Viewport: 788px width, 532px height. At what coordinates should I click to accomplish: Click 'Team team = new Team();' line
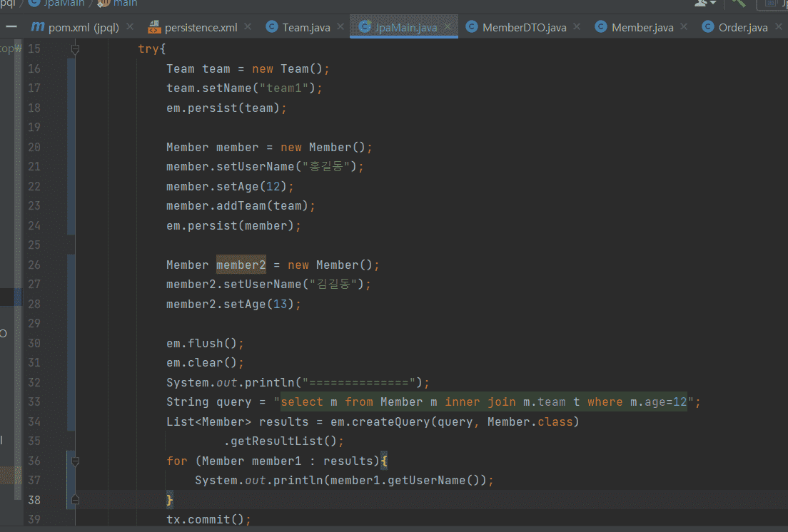tap(248, 68)
